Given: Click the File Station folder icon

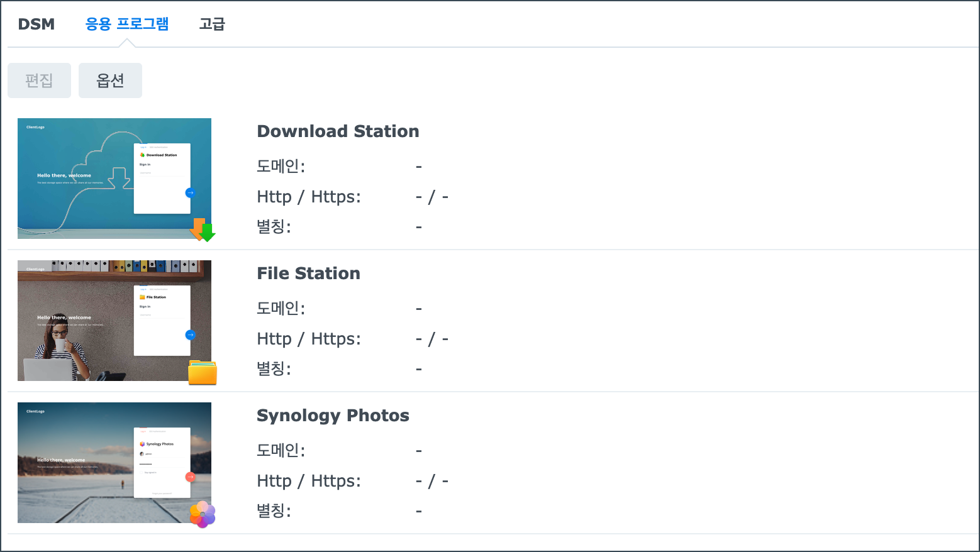Looking at the screenshot, I should click(203, 372).
